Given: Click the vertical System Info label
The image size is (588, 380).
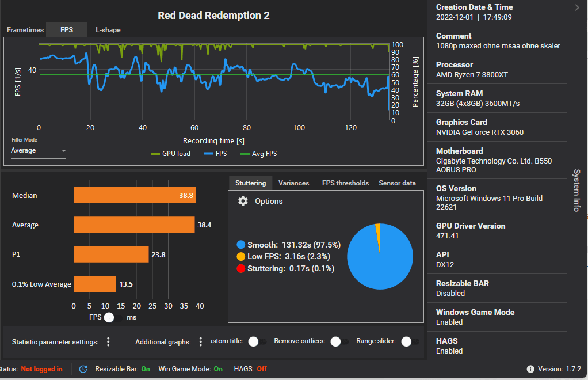Looking at the screenshot, I should tap(576, 190).
